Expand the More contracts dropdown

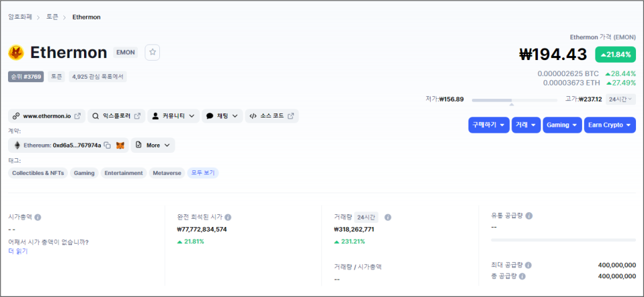[153, 145]
